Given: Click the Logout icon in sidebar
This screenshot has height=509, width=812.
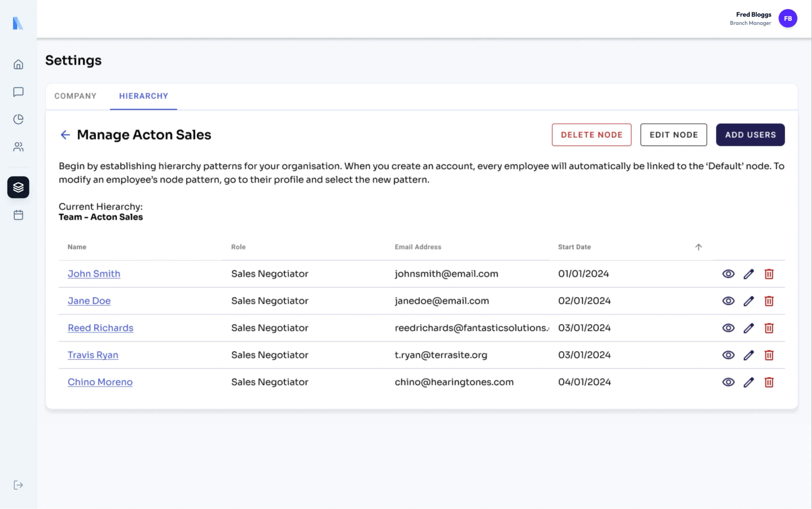Looking at the screenshot, I should click(x=18, y=485).
